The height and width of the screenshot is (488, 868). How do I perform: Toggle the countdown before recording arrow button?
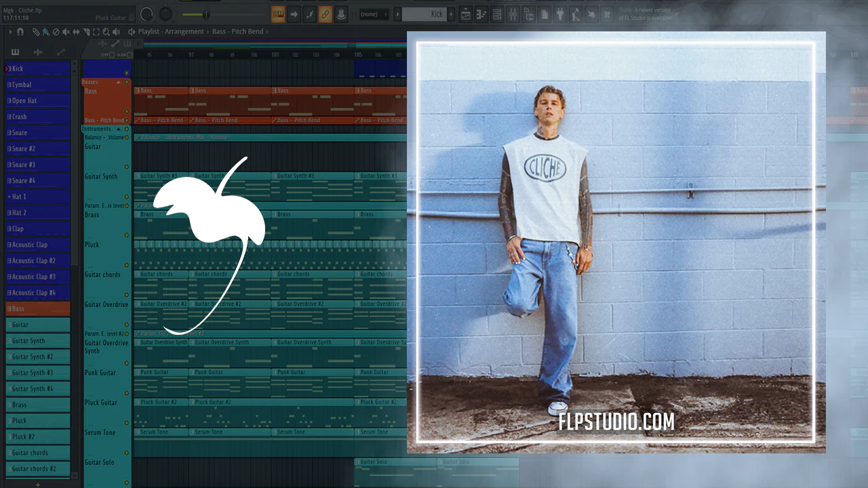(x=294, y=14)
